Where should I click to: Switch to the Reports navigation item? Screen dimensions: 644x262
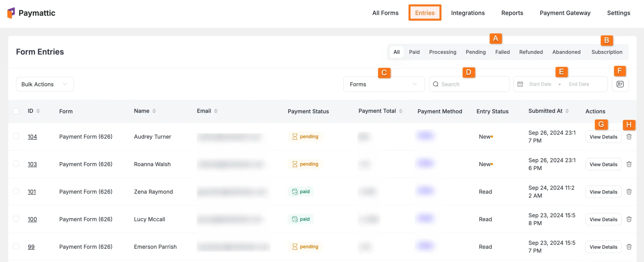[x=512, y=13]
